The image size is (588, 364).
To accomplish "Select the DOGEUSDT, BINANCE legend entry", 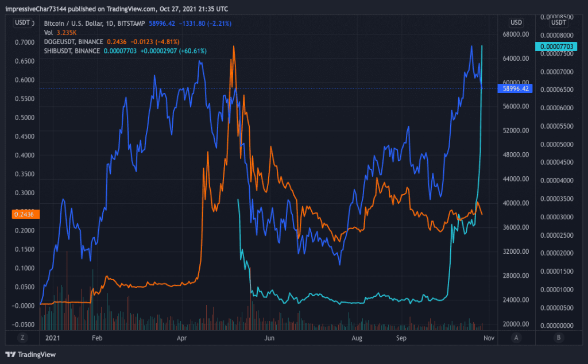I will 73,42.
